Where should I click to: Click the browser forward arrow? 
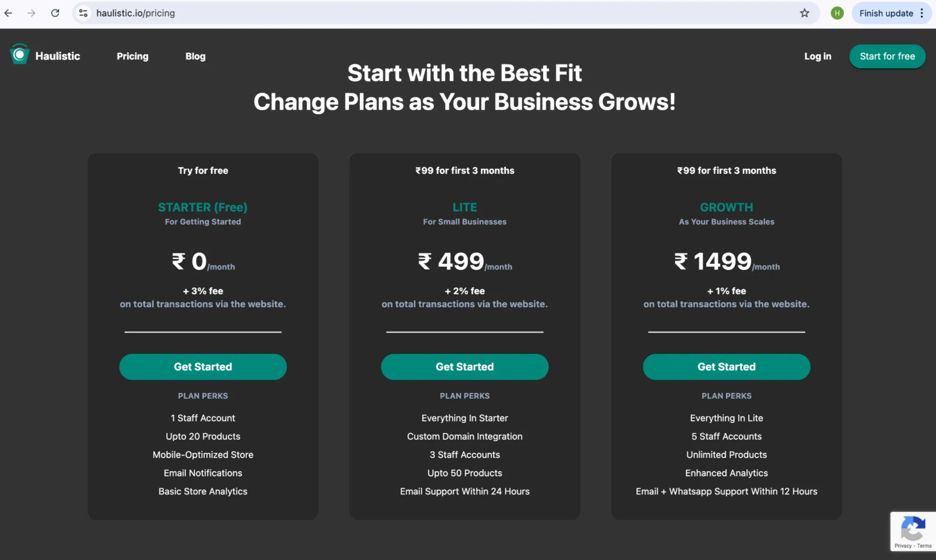32,13
